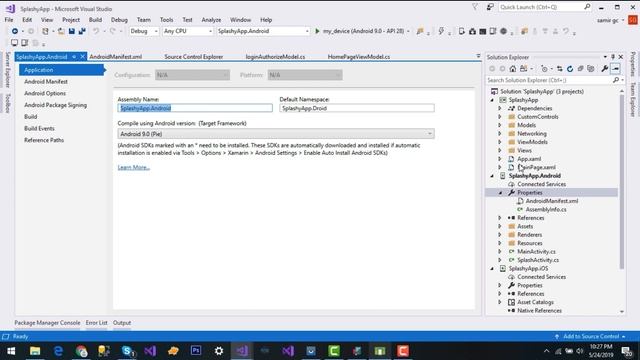
Task: Click the notifications flag icon in title bar
Action: [475, 7]
